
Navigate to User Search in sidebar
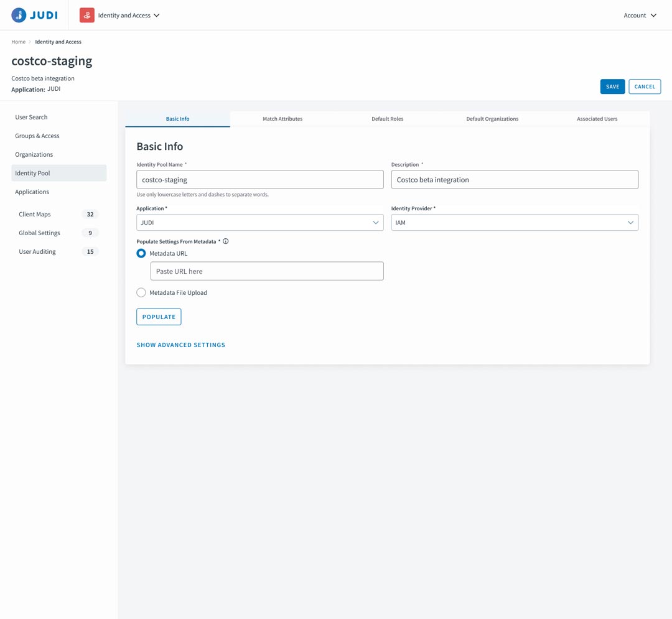click(31, 117)
